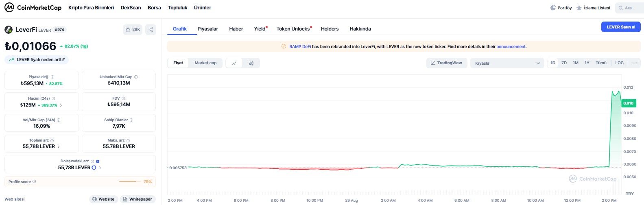Open the Holders tab
Screen dimensions: 644x205
[330, 29]
